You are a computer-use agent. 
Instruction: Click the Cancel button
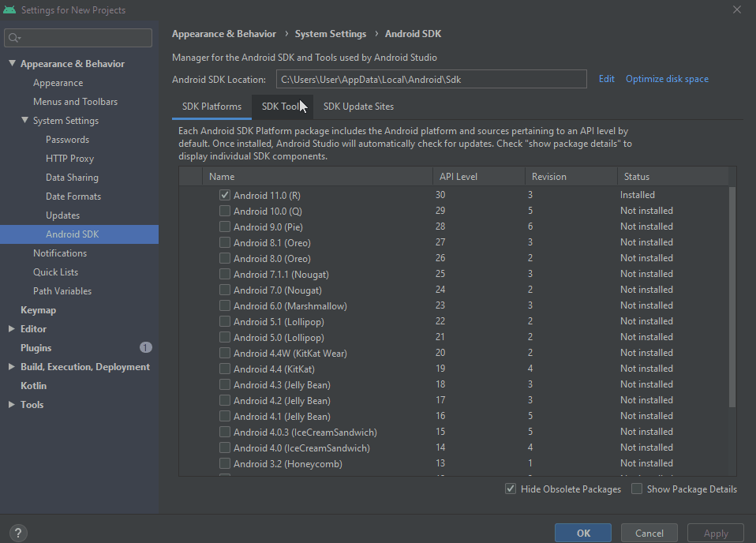[x=649, y=533]
